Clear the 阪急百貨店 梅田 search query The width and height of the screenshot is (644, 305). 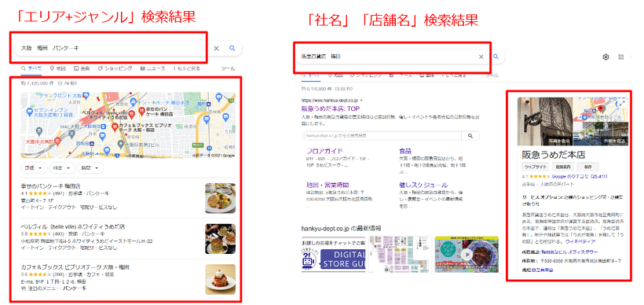481,57
